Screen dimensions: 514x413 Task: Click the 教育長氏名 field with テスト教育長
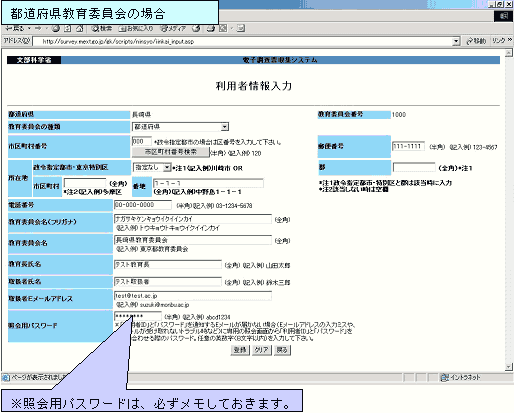[x=168, y=265]
